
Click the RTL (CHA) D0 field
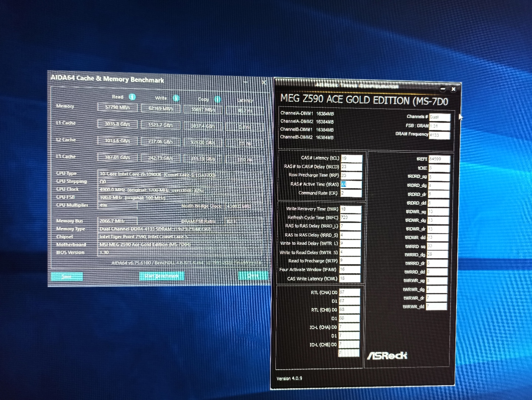(349, 292)
